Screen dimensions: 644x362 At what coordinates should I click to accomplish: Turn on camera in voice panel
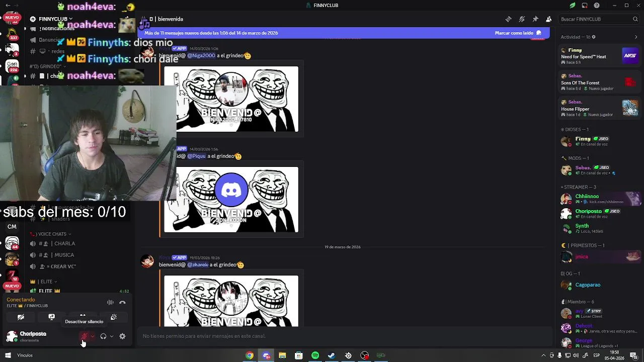(x=21, y=317)
